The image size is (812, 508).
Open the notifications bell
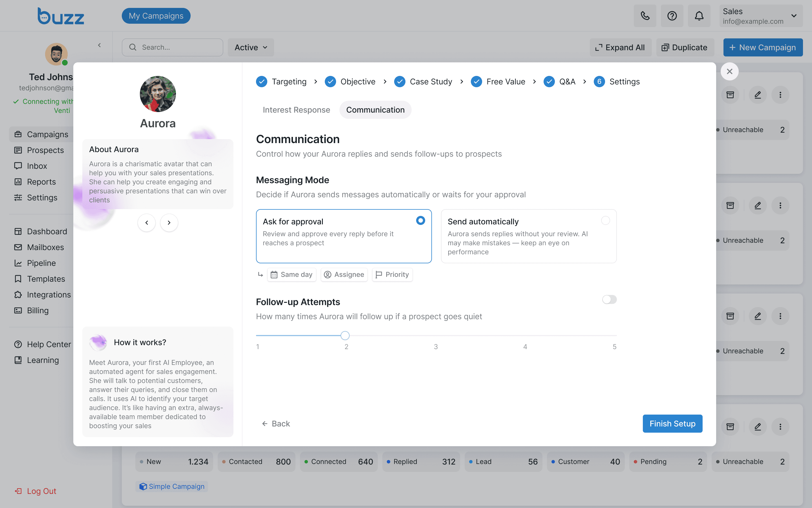699,16
